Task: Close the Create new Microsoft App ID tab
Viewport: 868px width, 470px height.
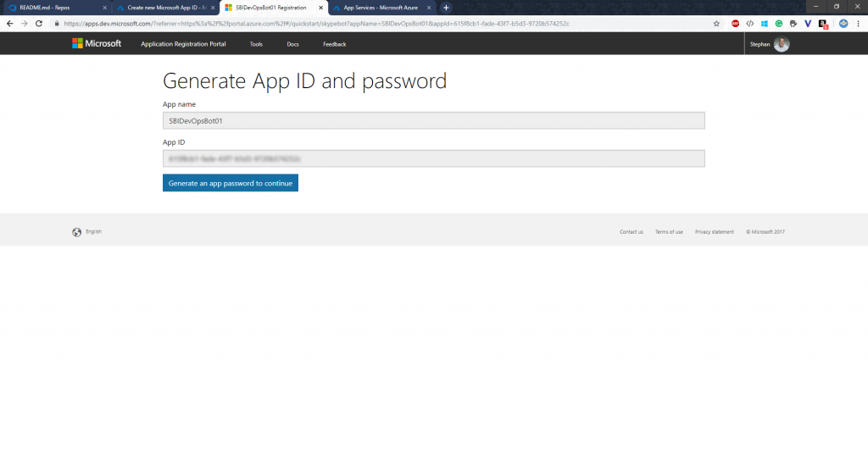Action: click(x=213, y=8)
